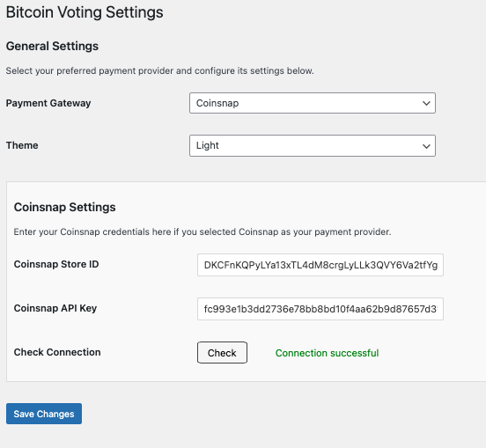The height and width of the screenshot is (448, 486).
Task: Click the Check connection button
Action: coord(222,353)
